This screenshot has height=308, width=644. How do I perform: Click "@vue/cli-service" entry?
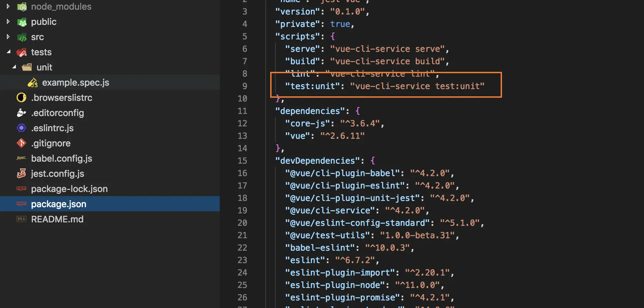tap(330, 210)
